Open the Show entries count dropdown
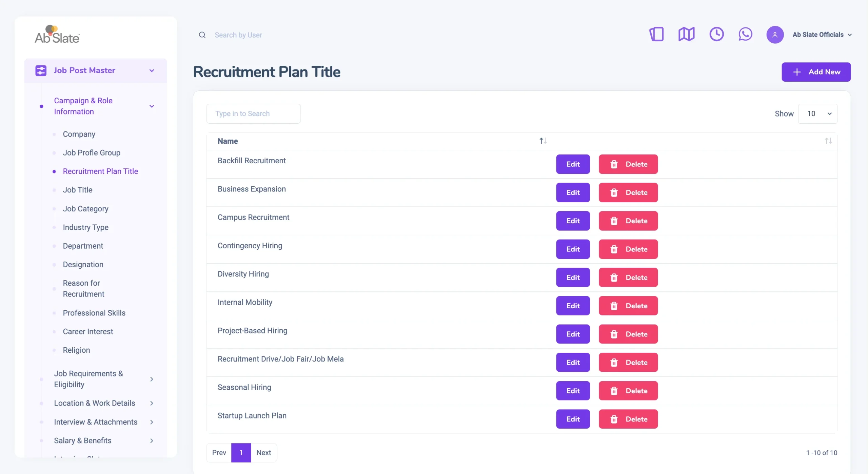Screen dimensions: 868x474 [x=817, y=114]
